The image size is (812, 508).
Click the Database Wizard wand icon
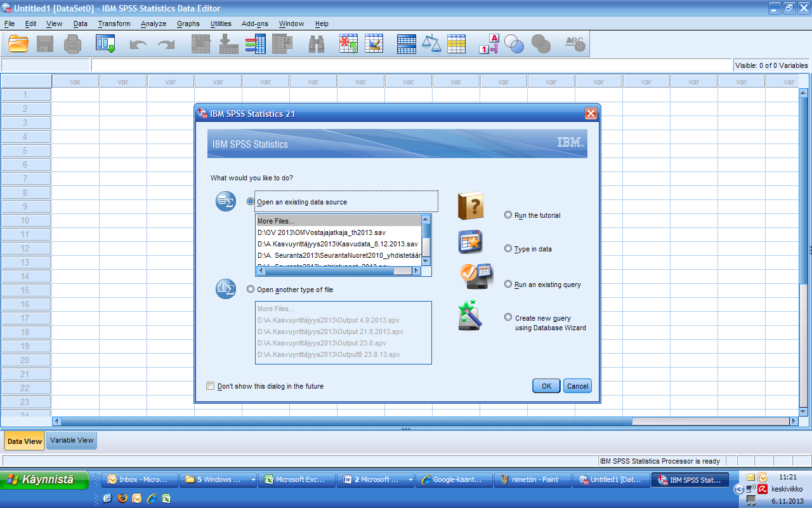(471, 316)
